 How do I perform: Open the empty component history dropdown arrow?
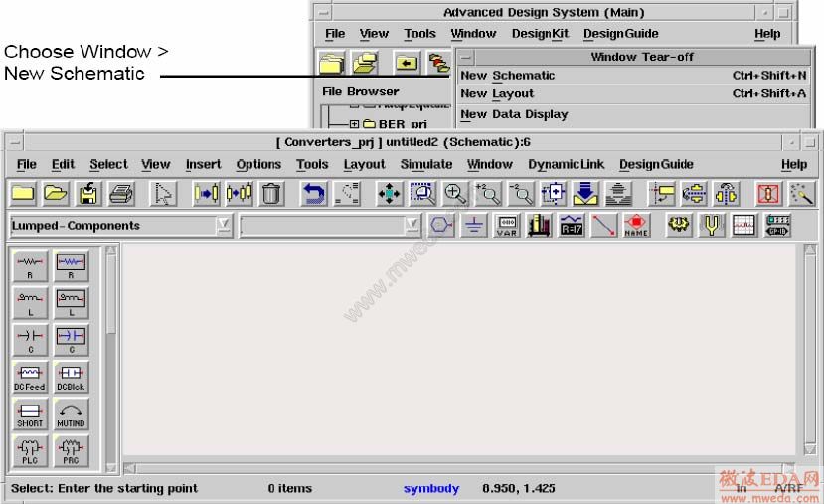tap(412, 225)
